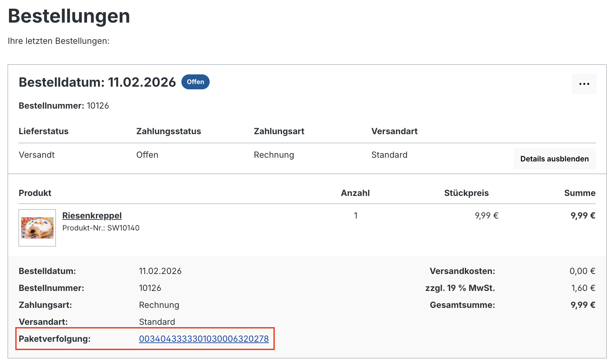Click the Zahlungsstatus column header

(168, 131)
